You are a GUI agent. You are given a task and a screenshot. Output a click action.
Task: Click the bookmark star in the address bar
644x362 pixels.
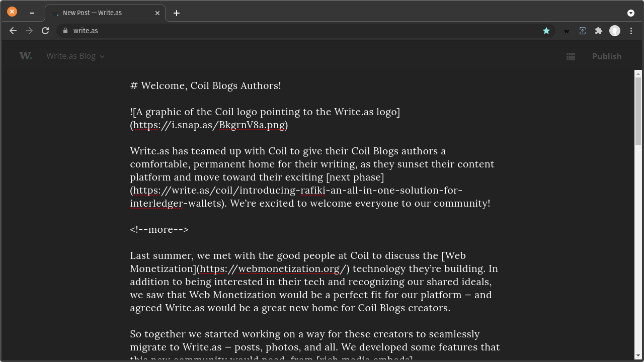pos(546,31)
